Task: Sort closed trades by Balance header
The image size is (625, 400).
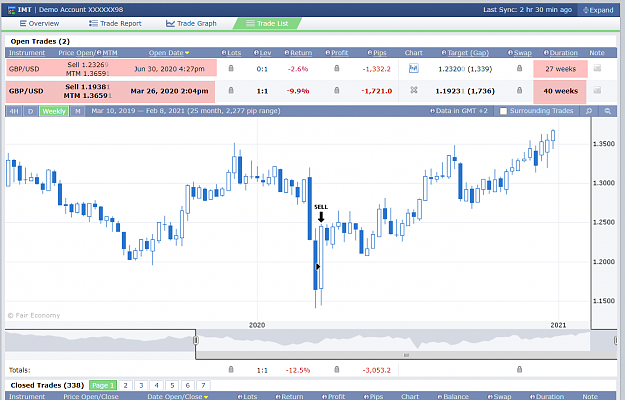Action: (453, 396)
